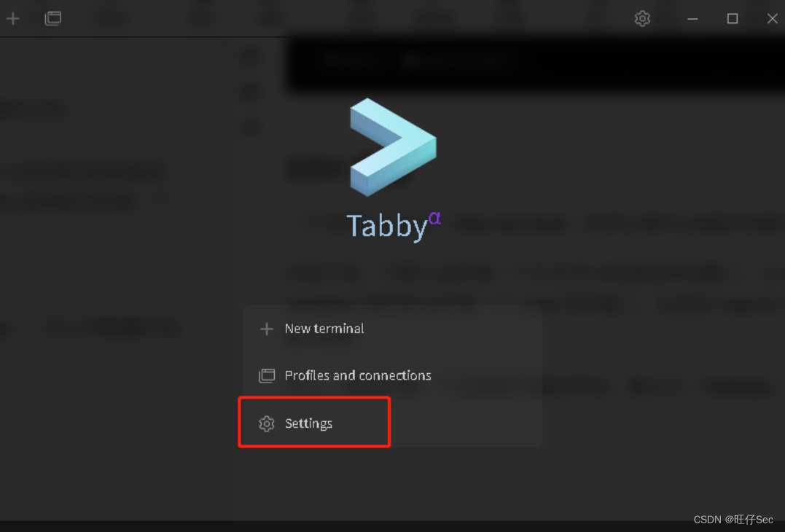The width and height of the screenshot is (785, 532).
Task: Select the New terminal entry
Action: (x=393, y=329)
